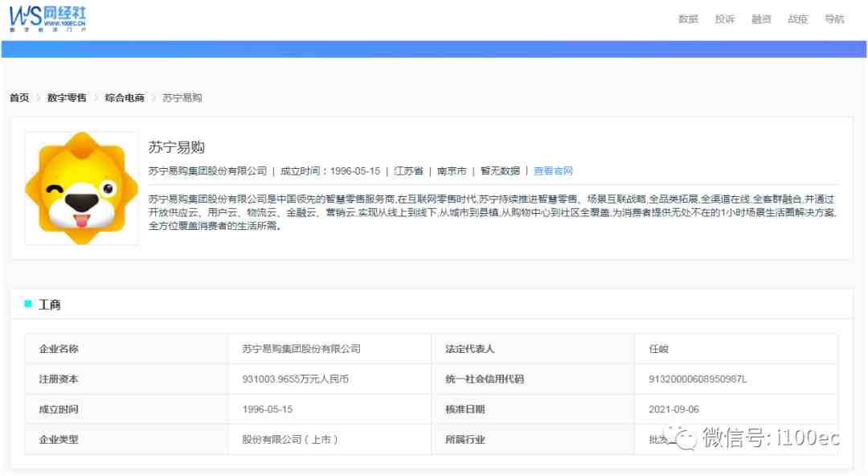Open the 查看官网 link
The width and height of the screenshot is (868, 476).
click(x=553, y=171)
